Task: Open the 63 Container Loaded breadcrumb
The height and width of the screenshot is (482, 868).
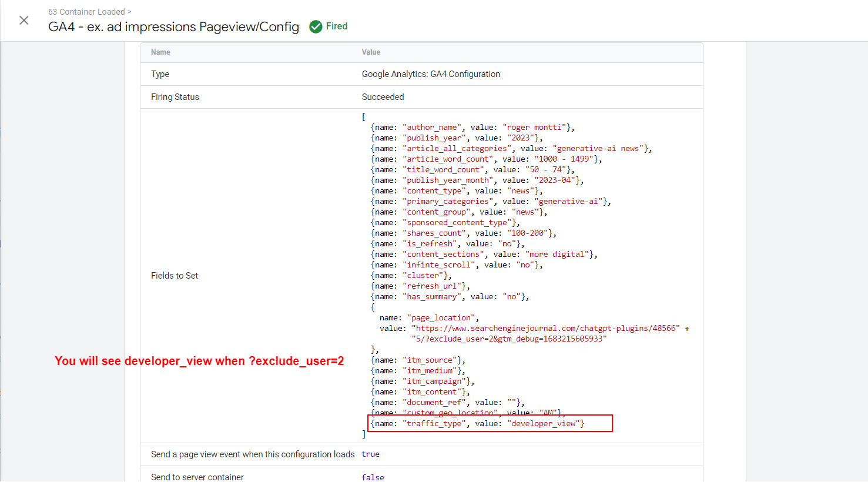Action: pyautogui.click(x=86, y=11)
